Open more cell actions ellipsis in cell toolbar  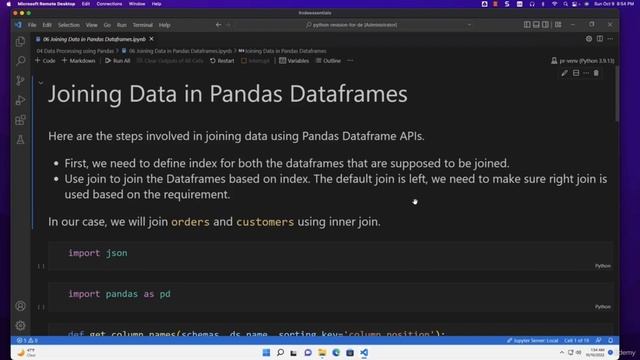point(586,73)
